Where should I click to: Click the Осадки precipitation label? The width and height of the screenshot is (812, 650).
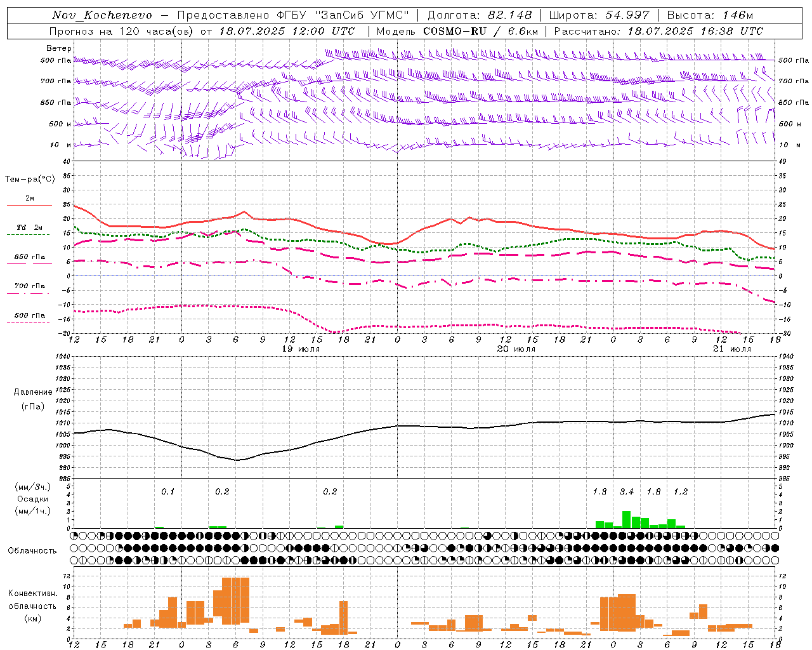(x=32, y=499)
